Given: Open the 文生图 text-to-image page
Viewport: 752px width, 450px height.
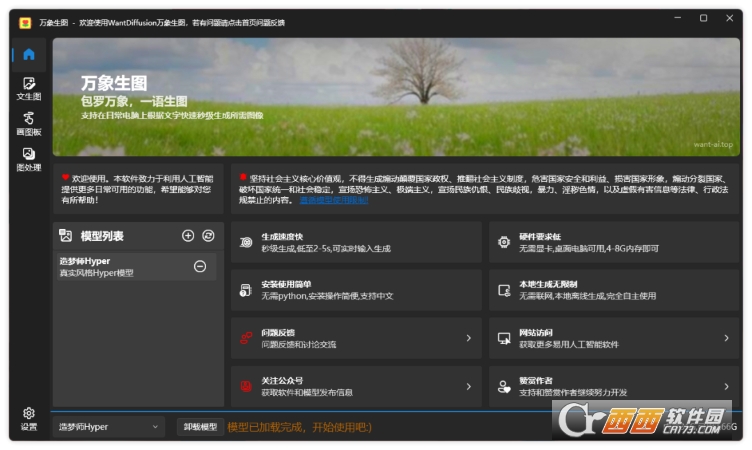Looking at the screenshot, I should (28, 88).
